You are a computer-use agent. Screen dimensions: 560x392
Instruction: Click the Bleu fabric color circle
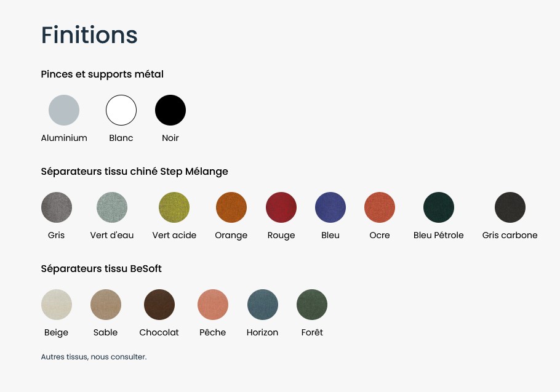tap(330, 207)
